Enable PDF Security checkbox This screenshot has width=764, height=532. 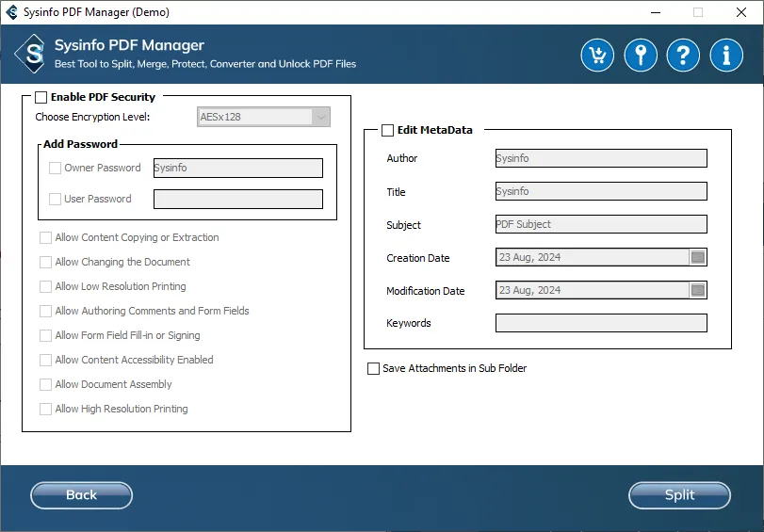click(41, 97)
